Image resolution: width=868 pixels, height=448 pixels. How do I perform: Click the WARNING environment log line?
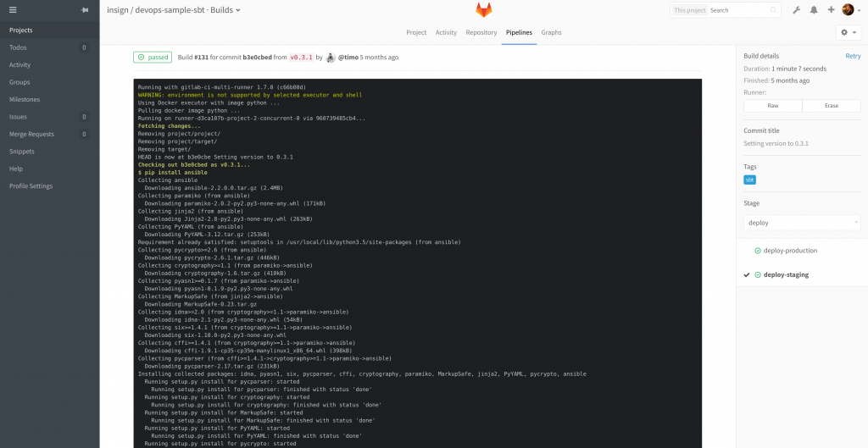pyautogui.click(x=250, y=95)
